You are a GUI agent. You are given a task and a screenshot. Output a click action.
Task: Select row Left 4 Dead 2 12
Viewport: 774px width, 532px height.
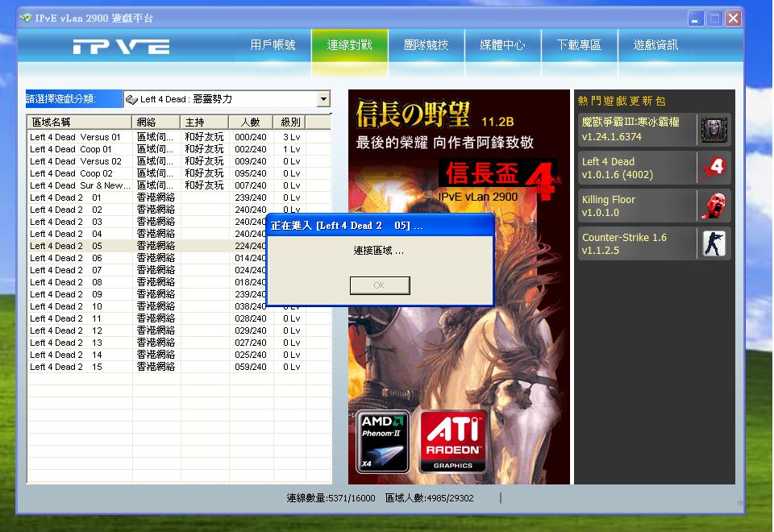point(179,330)
